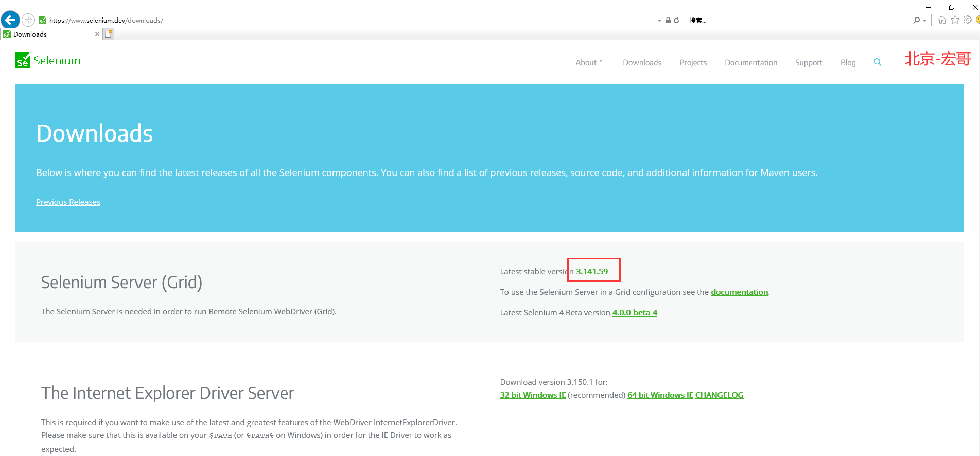Close the Downloads tab
This screenshot has width=980, height=456.
[x=97, y=34]
